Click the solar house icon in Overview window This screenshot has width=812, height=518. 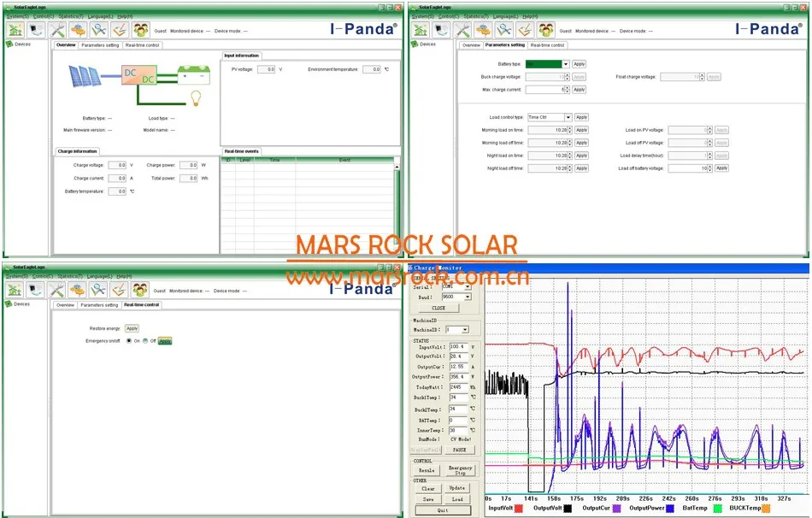(15, 30)
